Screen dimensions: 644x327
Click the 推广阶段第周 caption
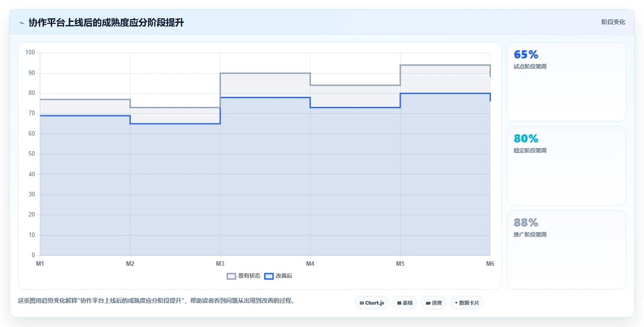click(530, 234)
